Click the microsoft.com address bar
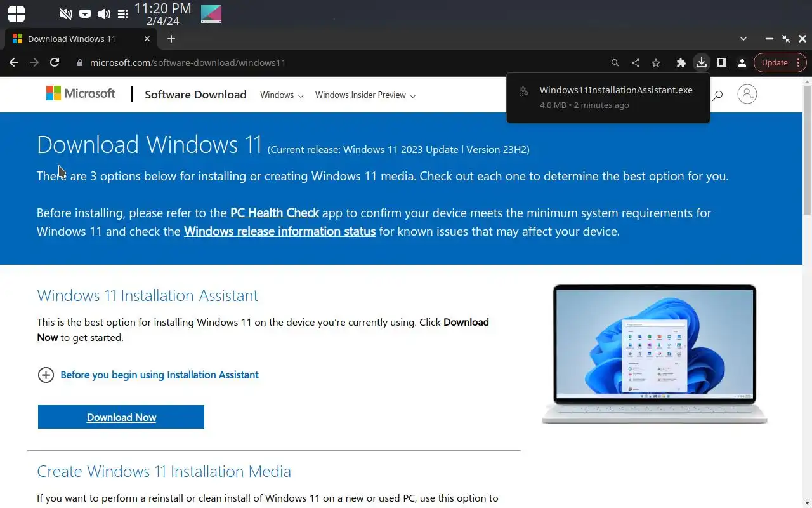Viewport: 812px width, 508px height. tap(188, 63)
